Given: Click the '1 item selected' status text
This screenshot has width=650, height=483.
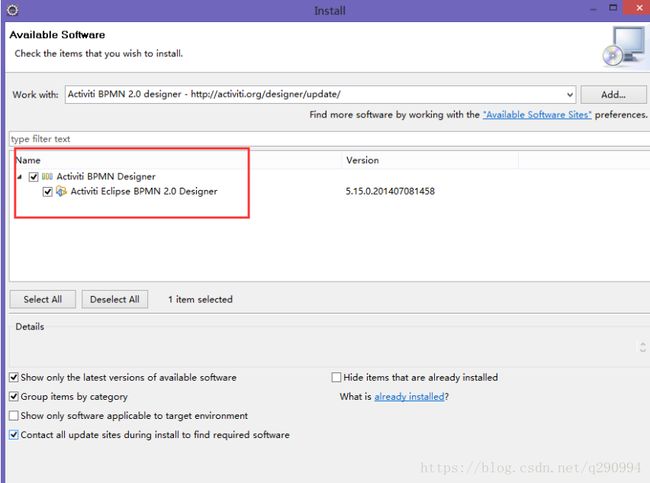Looking at the screenshot, I should click(x=200, y=299).
